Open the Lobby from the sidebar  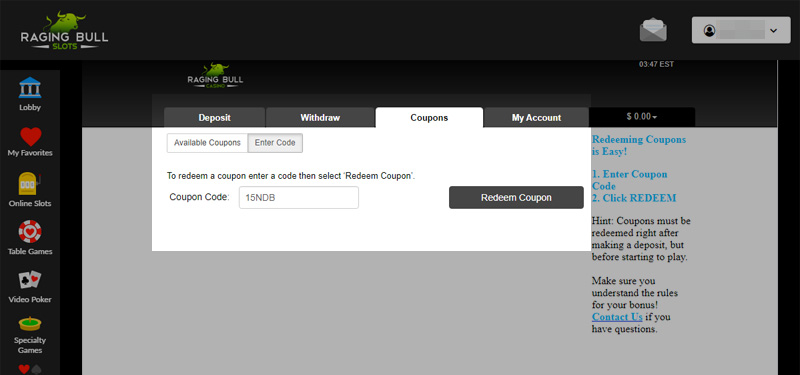click(30, 94)
